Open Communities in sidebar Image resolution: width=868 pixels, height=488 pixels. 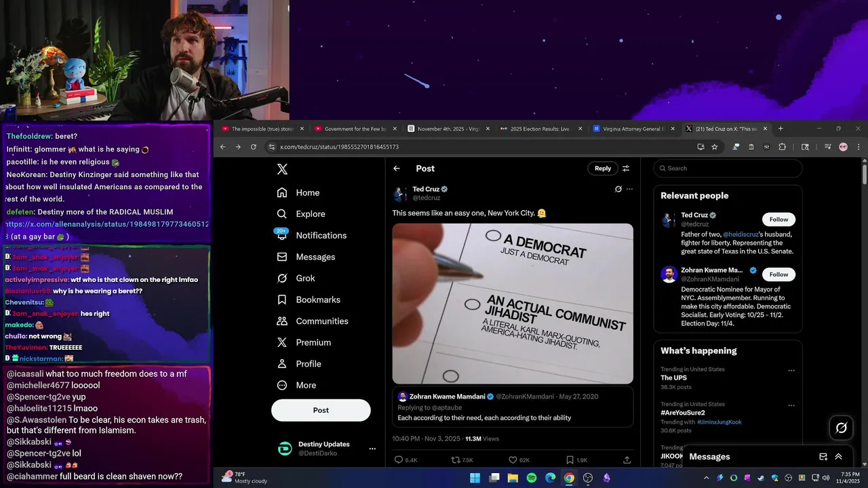[x=313, y=321]
